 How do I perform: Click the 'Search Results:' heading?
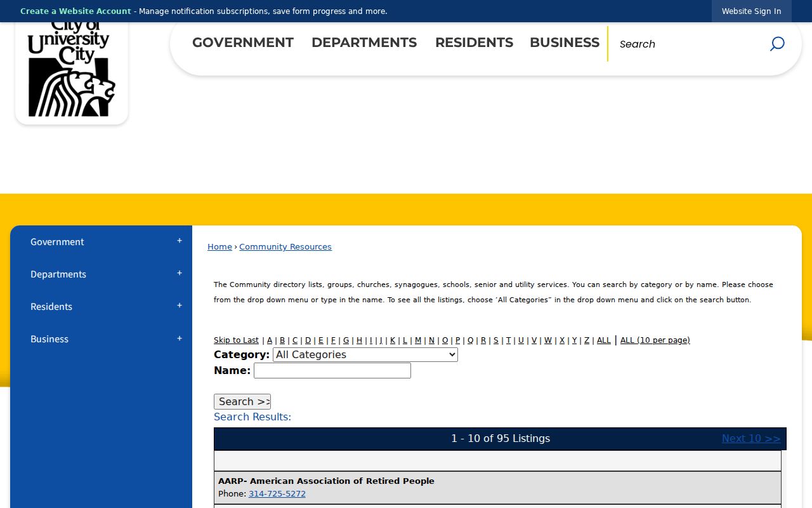(x=252, y=417)
